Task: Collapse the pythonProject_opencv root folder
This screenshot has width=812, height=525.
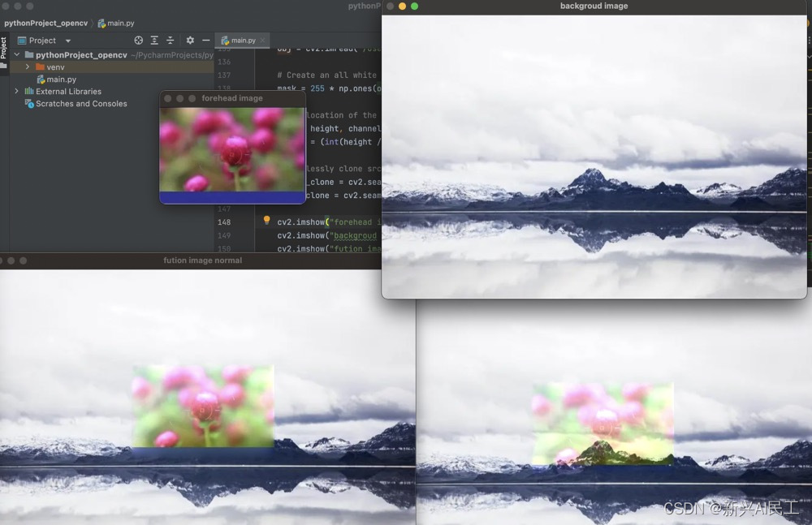Action: (x=16, y=54)
